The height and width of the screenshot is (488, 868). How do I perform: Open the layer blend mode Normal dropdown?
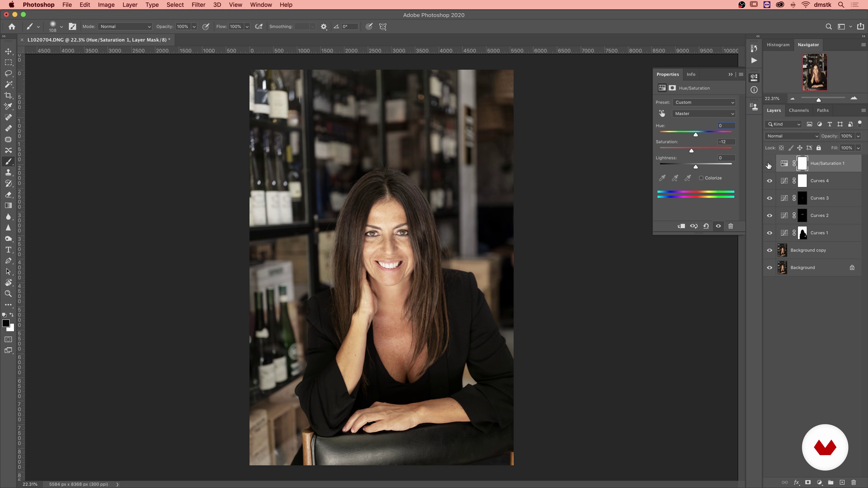[x=792, y=136]
